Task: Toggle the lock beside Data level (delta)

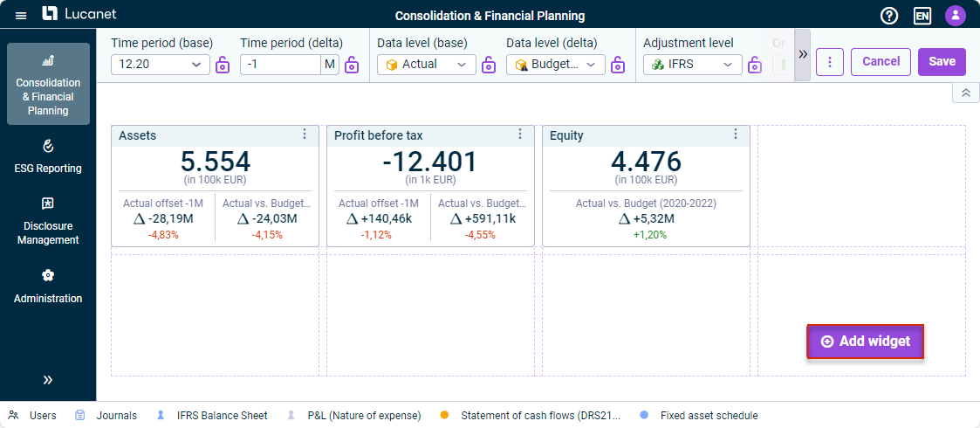Action: click(x=618, y=65)
